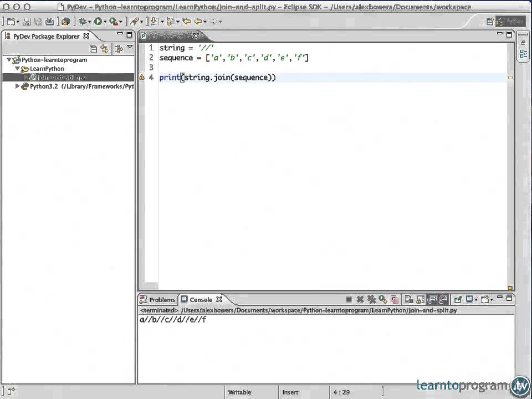
Task: Run the program with the green play icon
Action: pyautogui.click(x=98, y=22)
